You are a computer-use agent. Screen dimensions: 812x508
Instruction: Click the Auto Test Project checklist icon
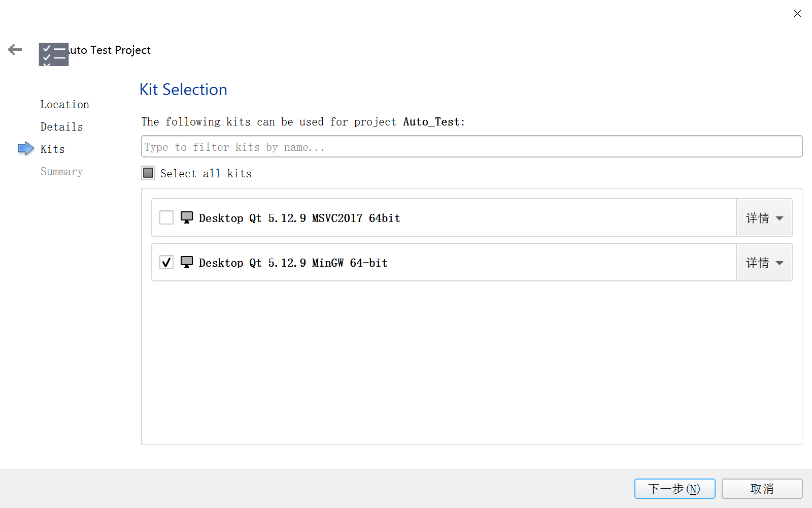53,54
